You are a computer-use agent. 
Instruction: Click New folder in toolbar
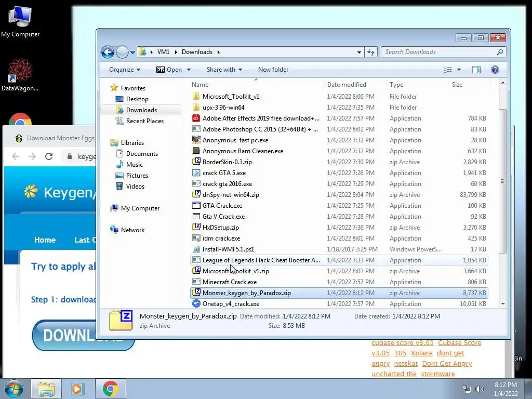pos(273,70)
